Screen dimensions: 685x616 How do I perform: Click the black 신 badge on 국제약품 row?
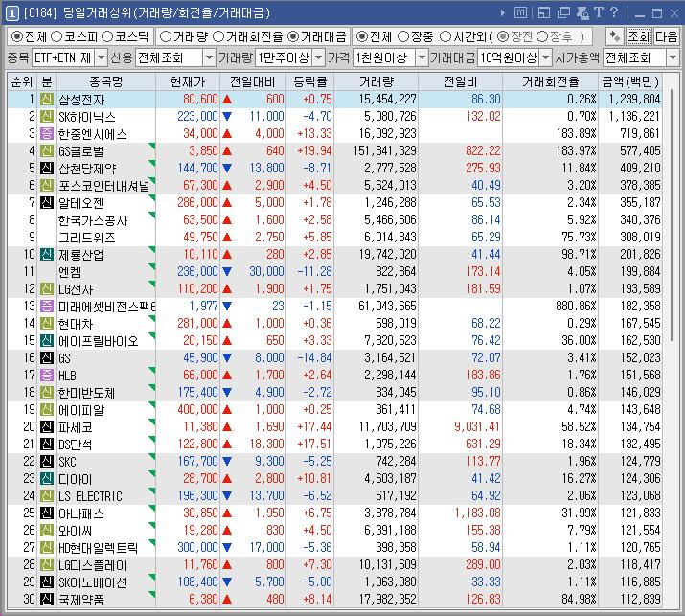47,600
